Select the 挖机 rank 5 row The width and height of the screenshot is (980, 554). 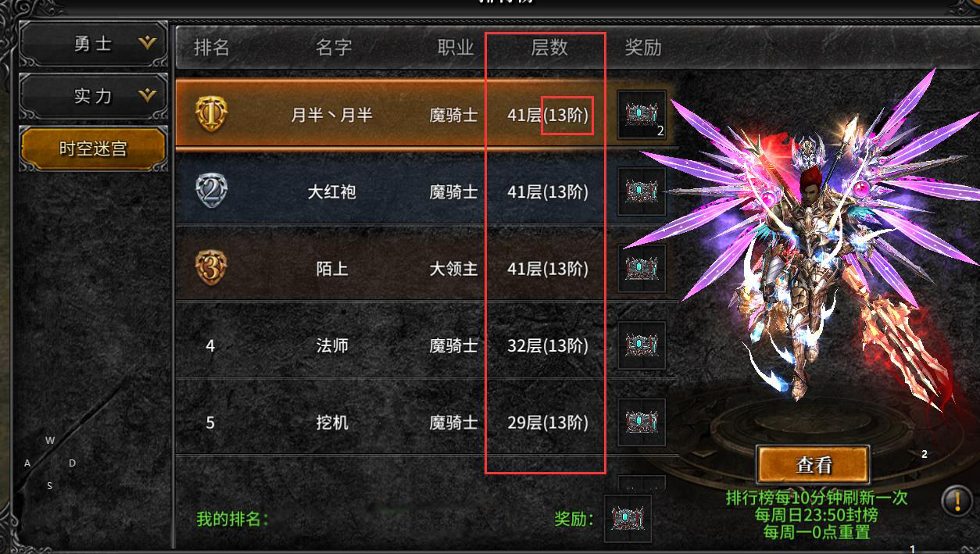point(425,422)
